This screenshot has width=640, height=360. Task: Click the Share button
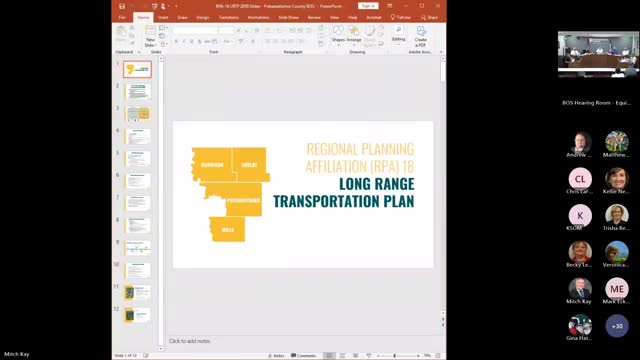[429, 18]
